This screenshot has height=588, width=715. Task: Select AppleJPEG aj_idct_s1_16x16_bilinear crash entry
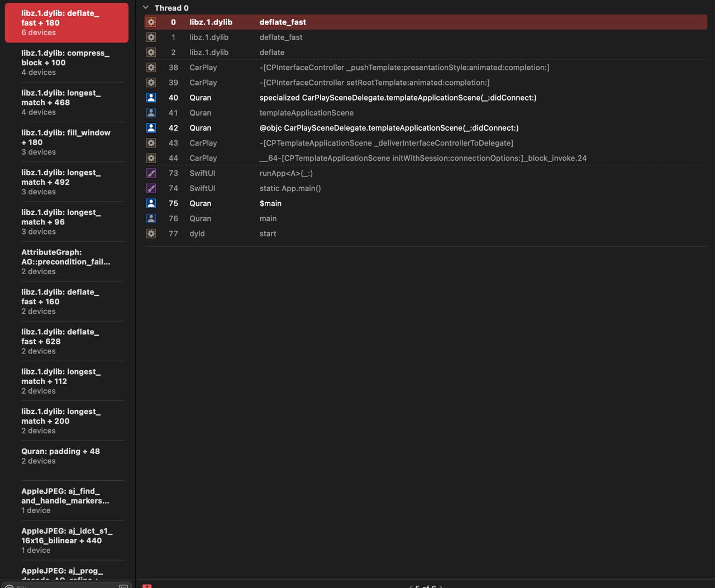(66, 540)
